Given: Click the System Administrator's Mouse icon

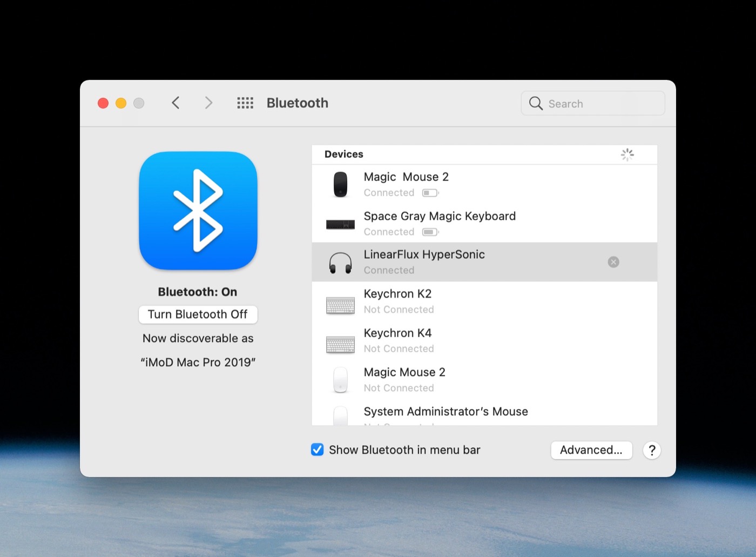Looking at the screenshot, I should pyautogui.click(x=340, y=416).
